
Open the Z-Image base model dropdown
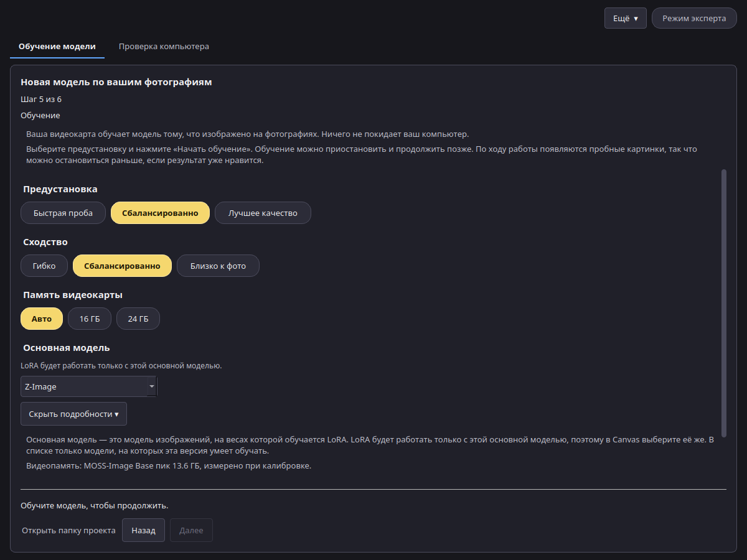click(x=89, y=386)
